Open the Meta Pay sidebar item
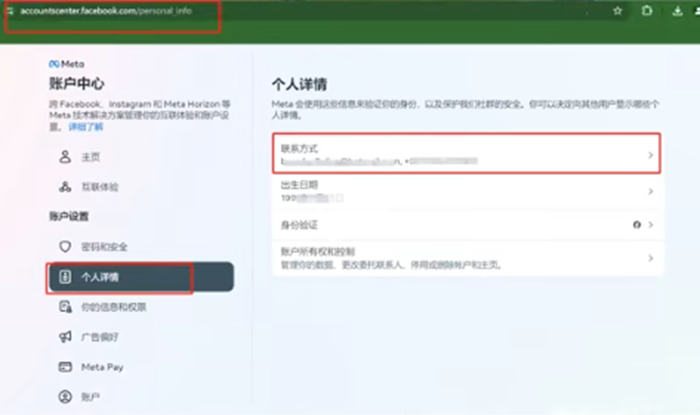This screenshot has height=415, width=700. pos(141,367)
